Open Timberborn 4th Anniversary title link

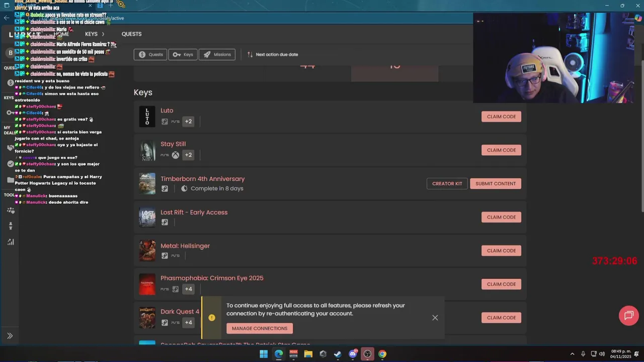pos(203,179)
